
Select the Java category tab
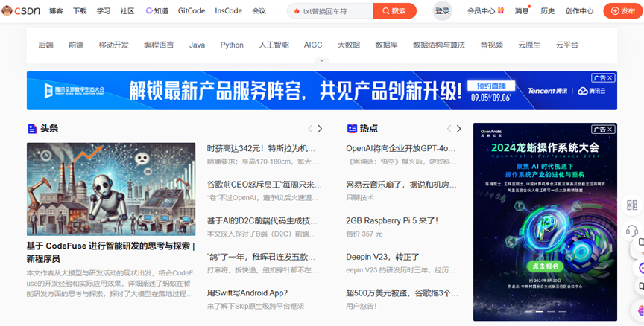tap(197, 45)
